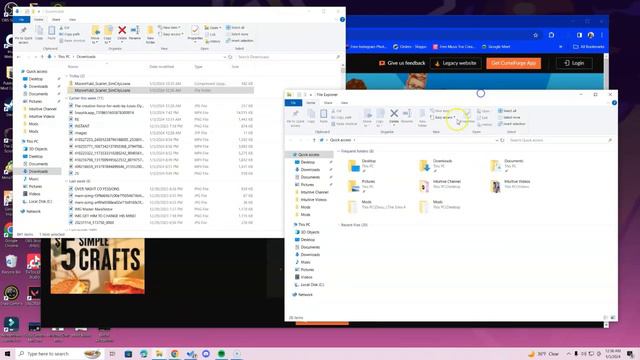
Task: Open the Google Meet bookmark in Chrome
Action: click(x=496, y=47)
